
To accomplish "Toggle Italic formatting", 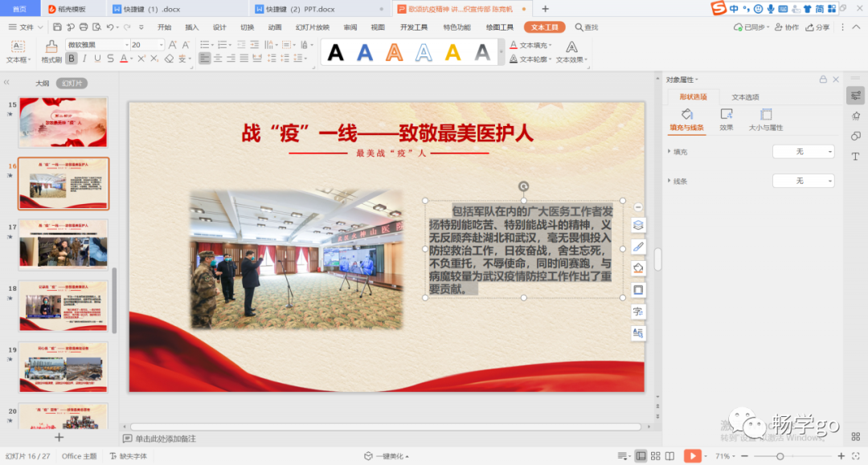I will 84,59.
